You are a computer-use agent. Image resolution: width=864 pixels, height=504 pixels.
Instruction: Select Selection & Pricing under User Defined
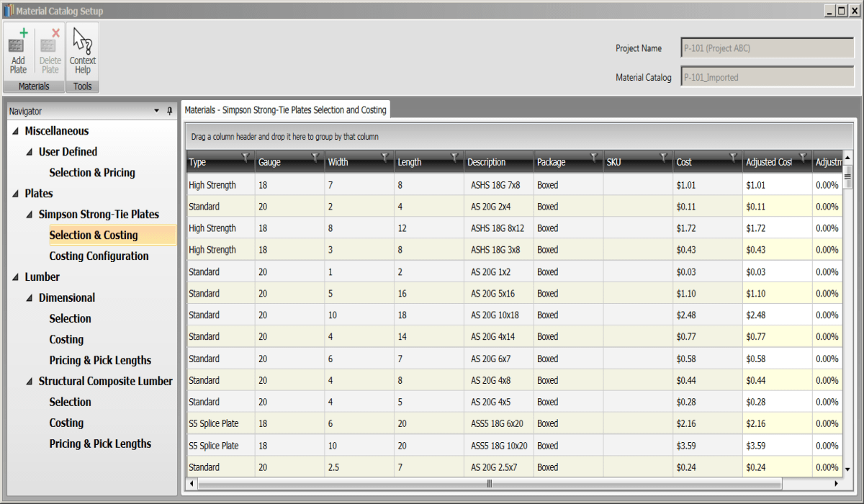point(92,173)
